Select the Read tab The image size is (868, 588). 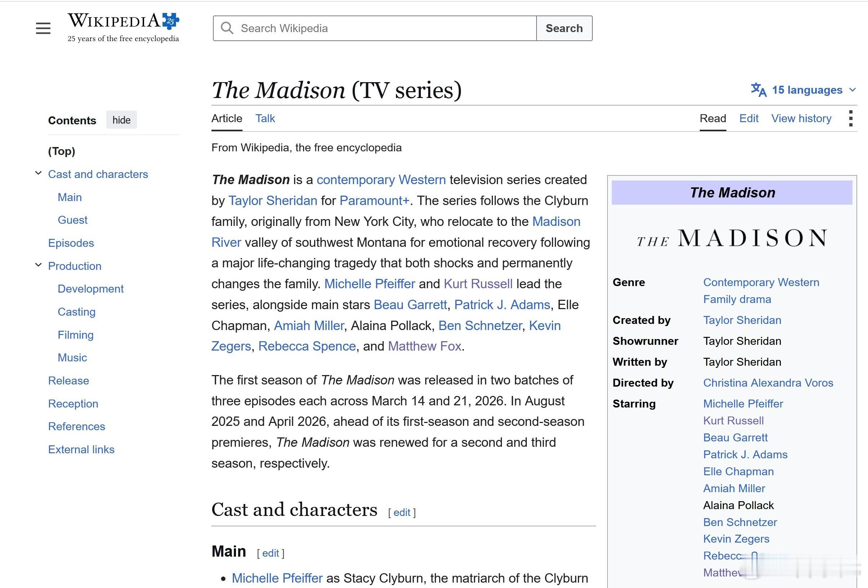pos(713,119)
